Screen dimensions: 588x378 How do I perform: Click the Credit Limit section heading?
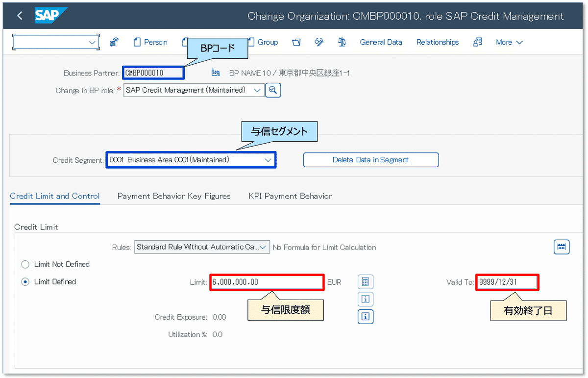click(x=36, y=227)
